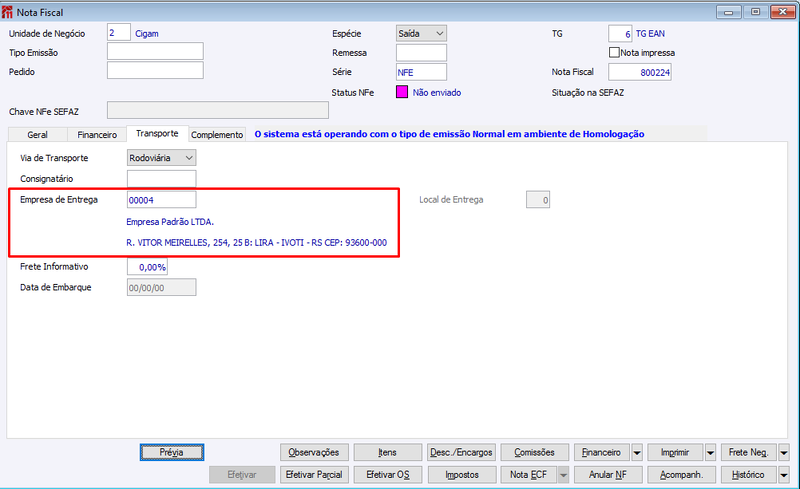Click the Data de Embarque date field
Image resolution: width=800 pixels, height=489 pixels.
point(161,287)
